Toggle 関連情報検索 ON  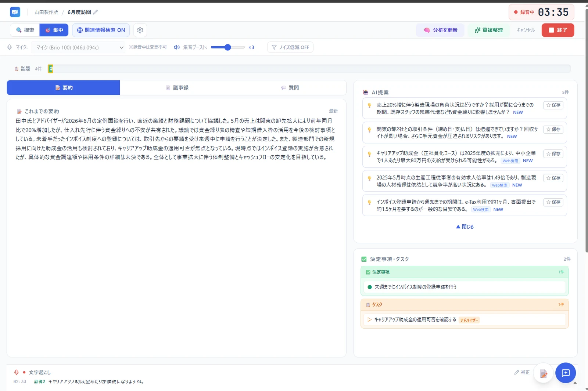coord(101,30)
